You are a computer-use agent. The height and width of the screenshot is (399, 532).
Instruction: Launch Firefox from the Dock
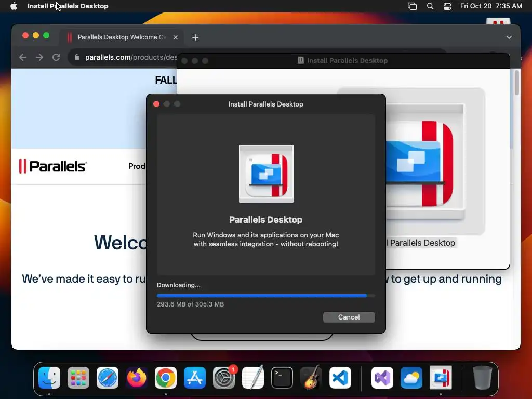tap(137, 378)
